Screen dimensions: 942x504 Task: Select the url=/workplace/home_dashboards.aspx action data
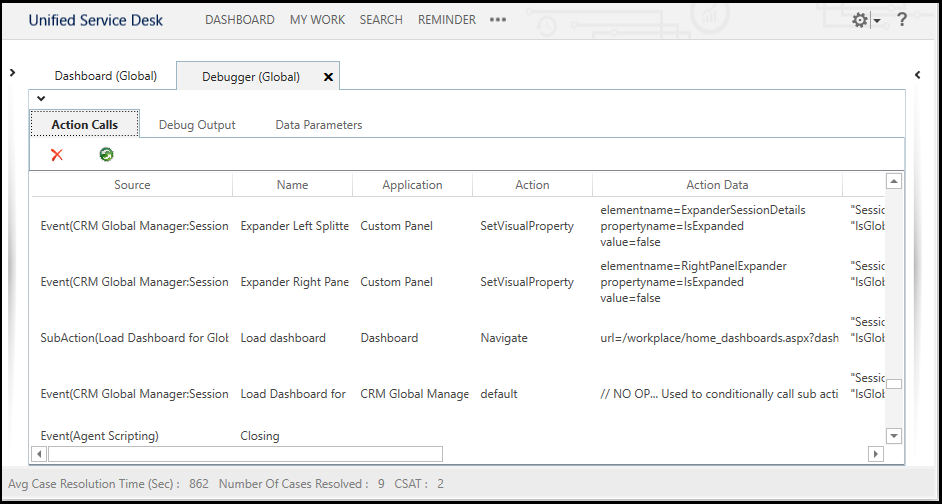719,338
